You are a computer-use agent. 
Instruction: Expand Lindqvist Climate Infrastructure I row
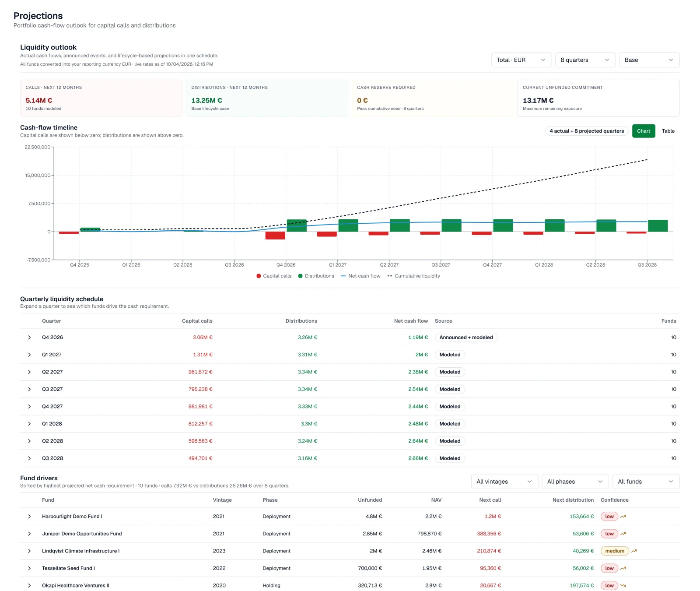click(29, 551)
